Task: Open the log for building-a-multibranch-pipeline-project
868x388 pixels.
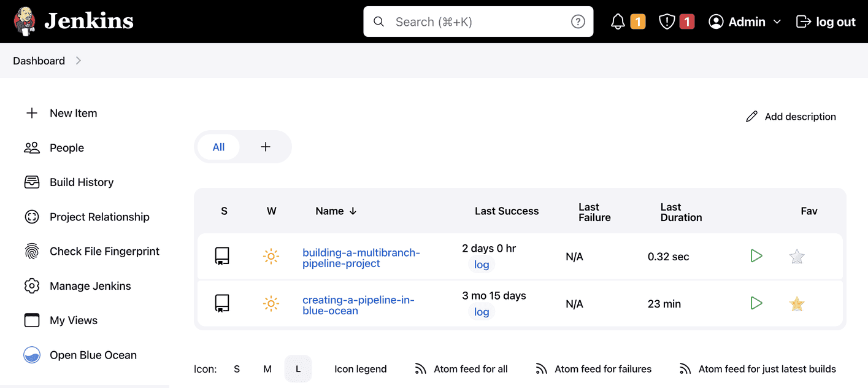Action: click(x=481, y=264)
